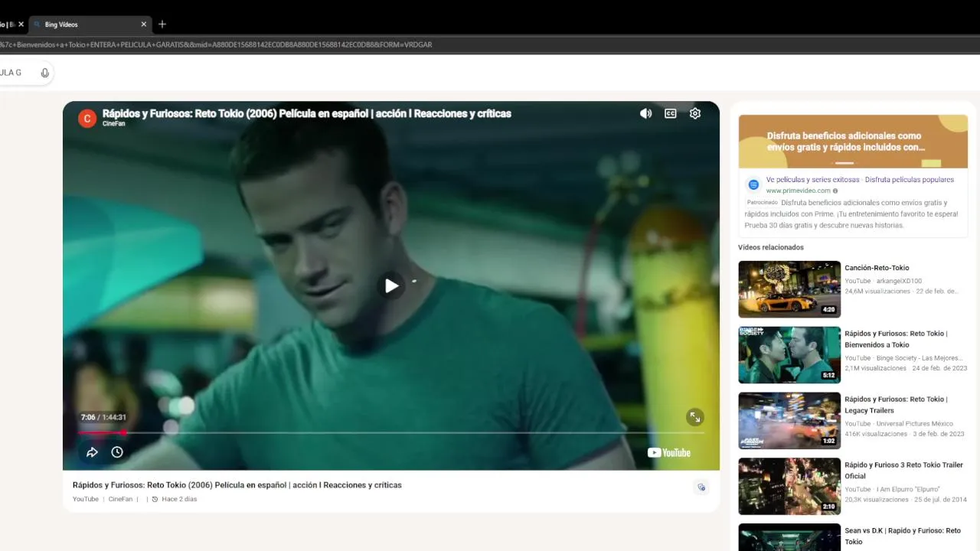Viewport: 980px width, 551px height.
Task: Click the Watch later clock icon
Action: tap(117, 452)
